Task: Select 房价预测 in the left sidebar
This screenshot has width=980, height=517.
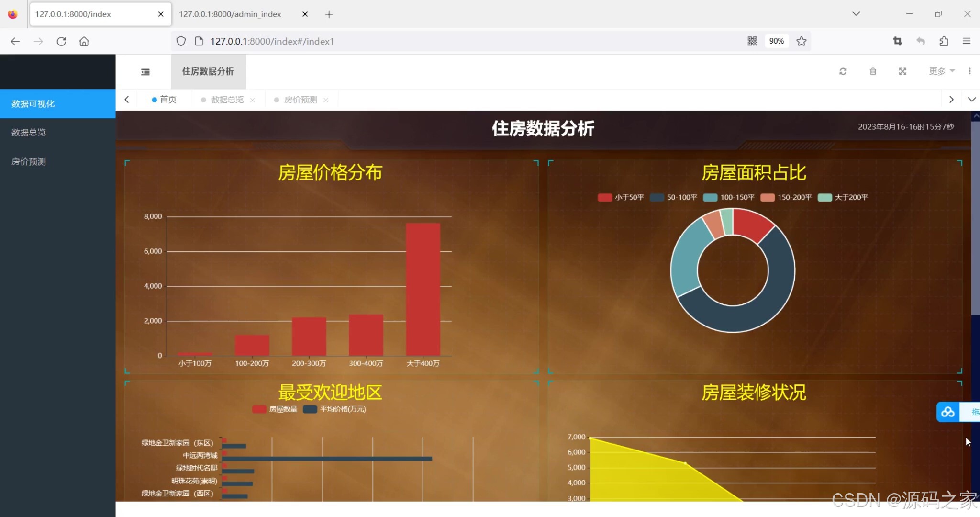Action: (29, 162)
